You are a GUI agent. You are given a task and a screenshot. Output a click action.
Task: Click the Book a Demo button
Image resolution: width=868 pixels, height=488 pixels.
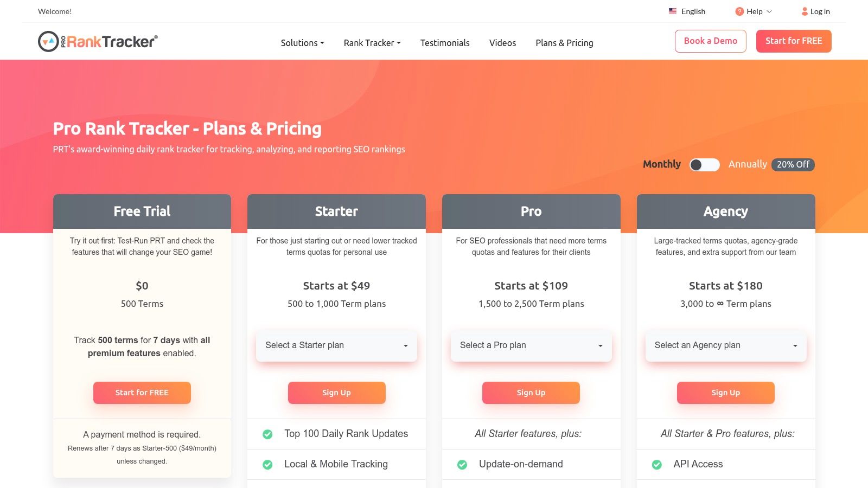coord(710,41)
